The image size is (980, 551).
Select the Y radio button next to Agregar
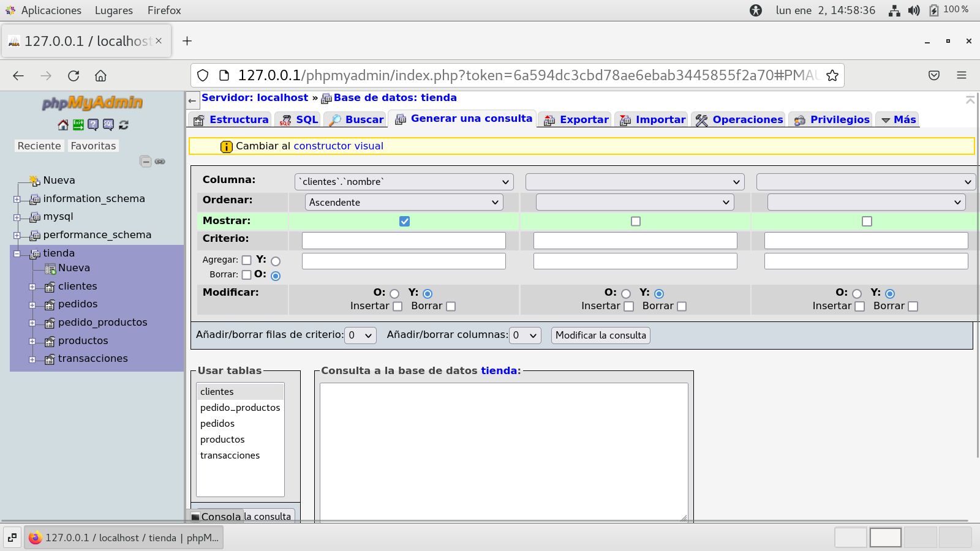tap(276, 261)
